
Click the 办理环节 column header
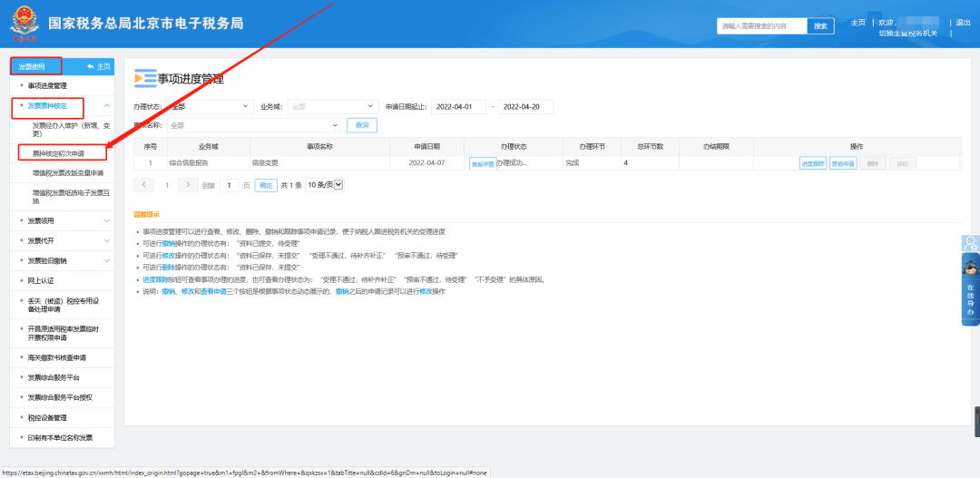point(592,146)
